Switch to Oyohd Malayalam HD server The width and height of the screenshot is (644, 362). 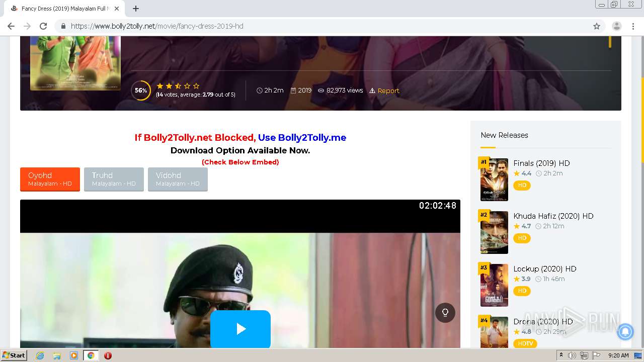[x=50, y=179]
